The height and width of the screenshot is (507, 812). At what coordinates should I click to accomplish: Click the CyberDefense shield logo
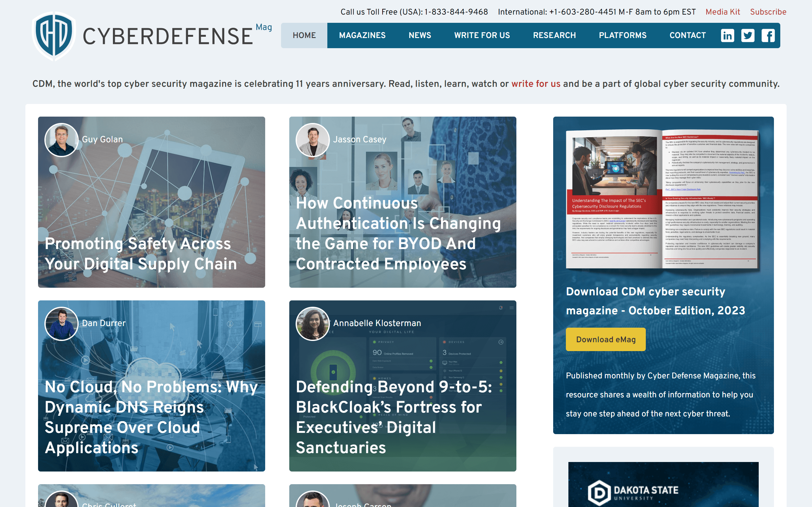[x=54, y=36]
